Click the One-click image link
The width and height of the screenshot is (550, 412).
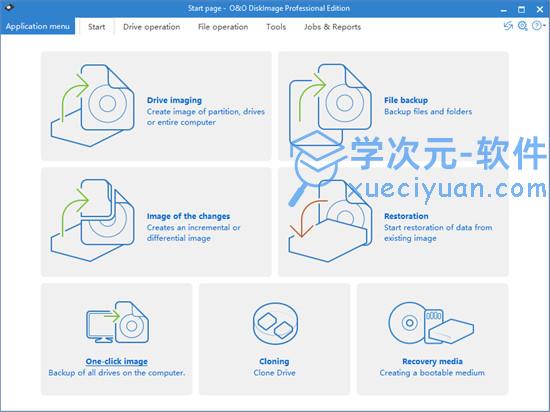(x=116, y=361)
